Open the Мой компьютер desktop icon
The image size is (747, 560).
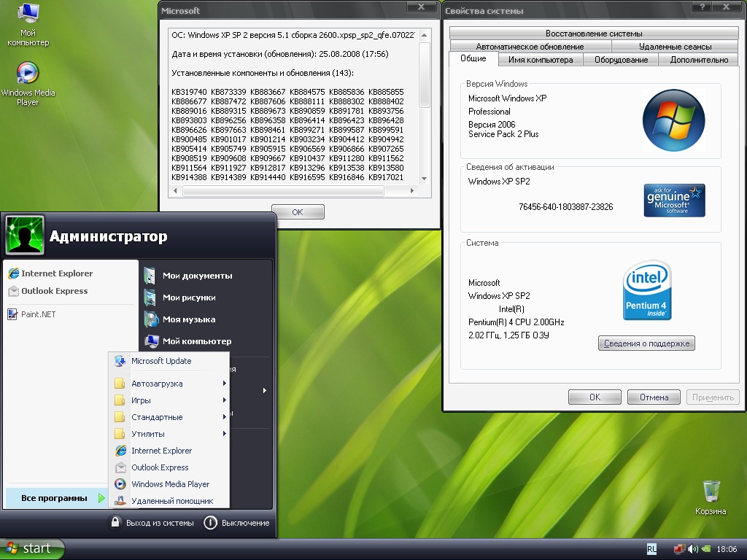[28, 24]
